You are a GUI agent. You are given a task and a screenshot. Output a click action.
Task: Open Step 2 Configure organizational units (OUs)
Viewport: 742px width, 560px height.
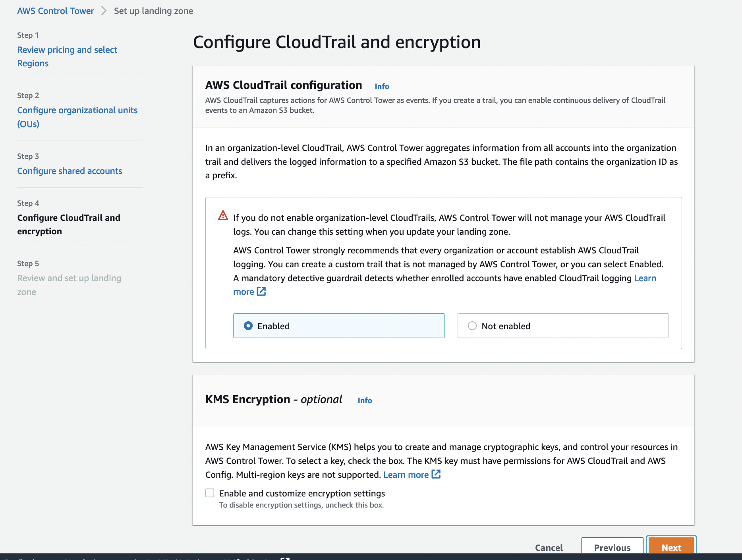click(x=77, y=117)
